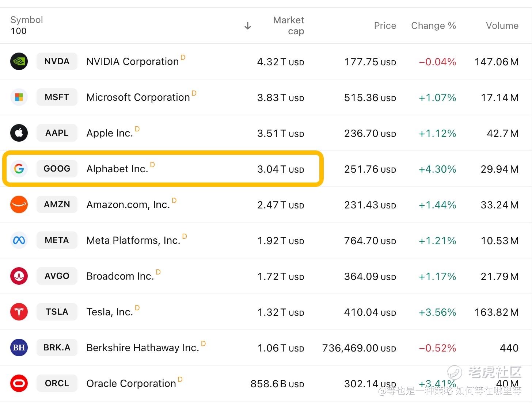
Task: Click the 2.47 T USD market cap cell
Action: [x=281, y=205]
